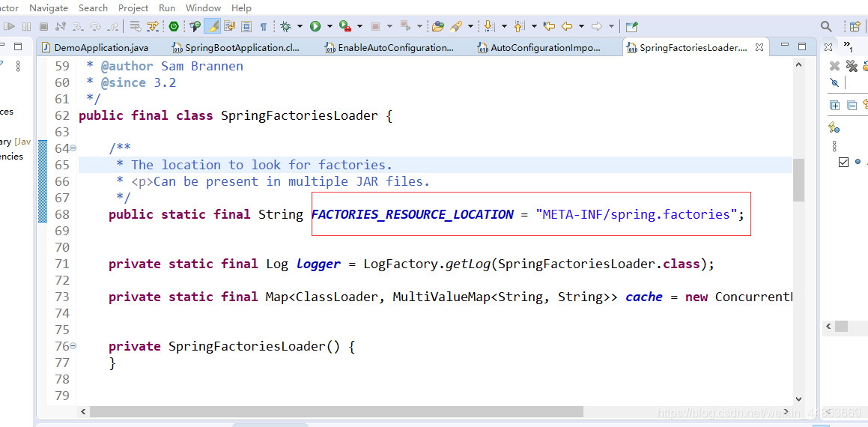Open the Help menu
868x427 pixels.
(241, 7)
